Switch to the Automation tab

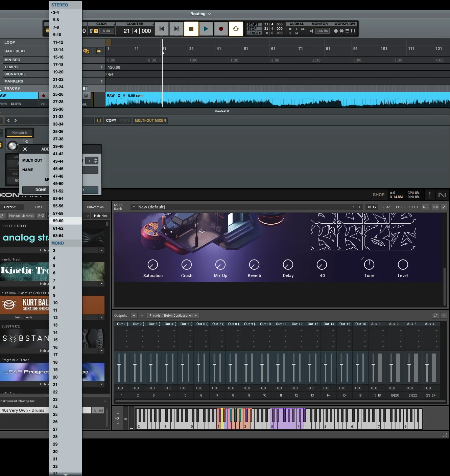95,207
